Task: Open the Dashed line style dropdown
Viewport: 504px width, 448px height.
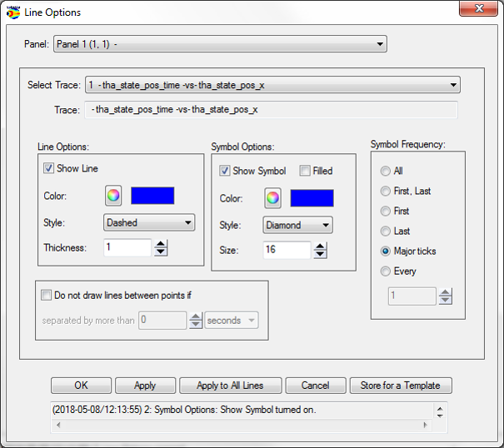Action: coord(149,222)
